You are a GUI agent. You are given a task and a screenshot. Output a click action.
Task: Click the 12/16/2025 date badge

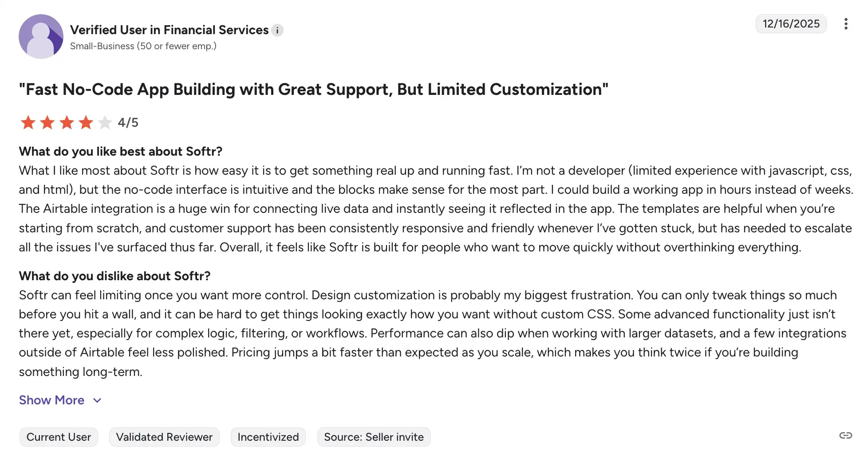coord(791,24)
